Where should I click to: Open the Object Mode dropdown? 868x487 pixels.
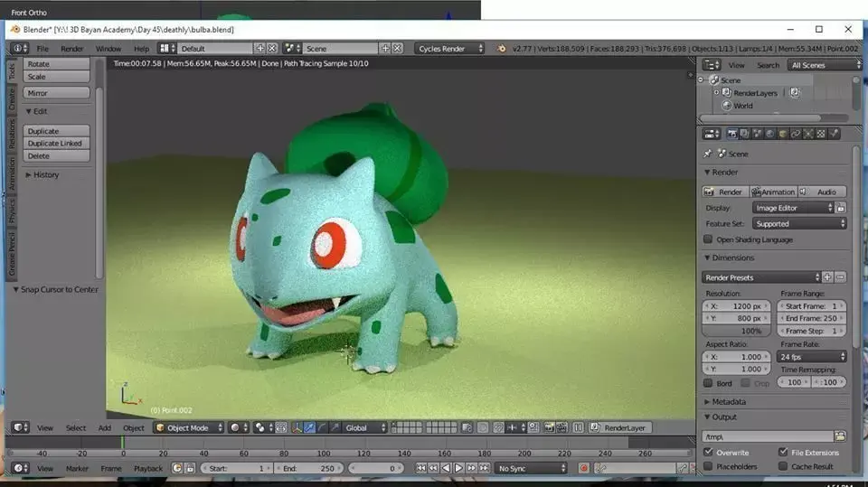[x=189, y=427]
